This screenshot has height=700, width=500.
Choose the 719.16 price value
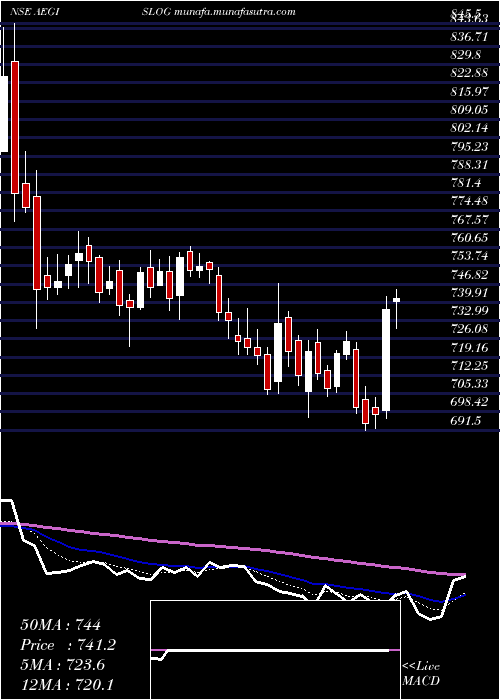click(x=469, y=347)
